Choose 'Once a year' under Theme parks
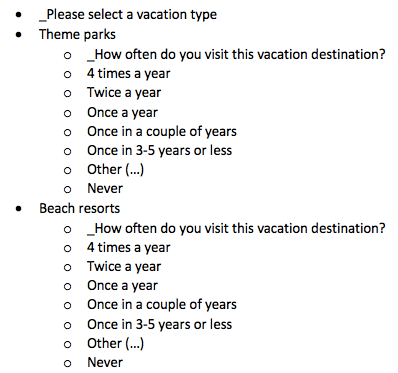 click(x=122, y=112)
